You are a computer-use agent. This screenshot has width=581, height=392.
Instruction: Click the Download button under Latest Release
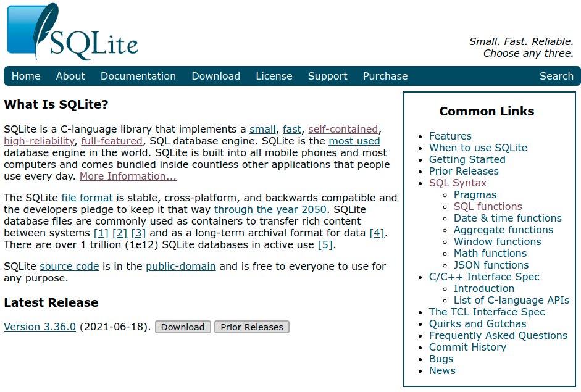tap(183, 327)
